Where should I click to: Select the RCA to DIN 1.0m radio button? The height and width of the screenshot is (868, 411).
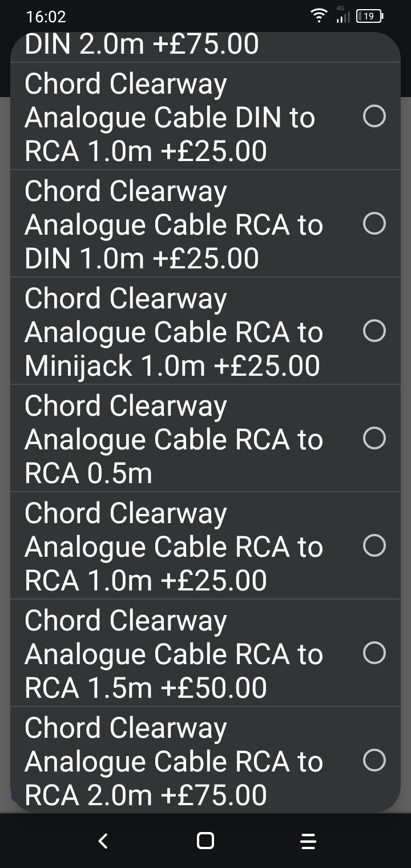click(374, 224)
